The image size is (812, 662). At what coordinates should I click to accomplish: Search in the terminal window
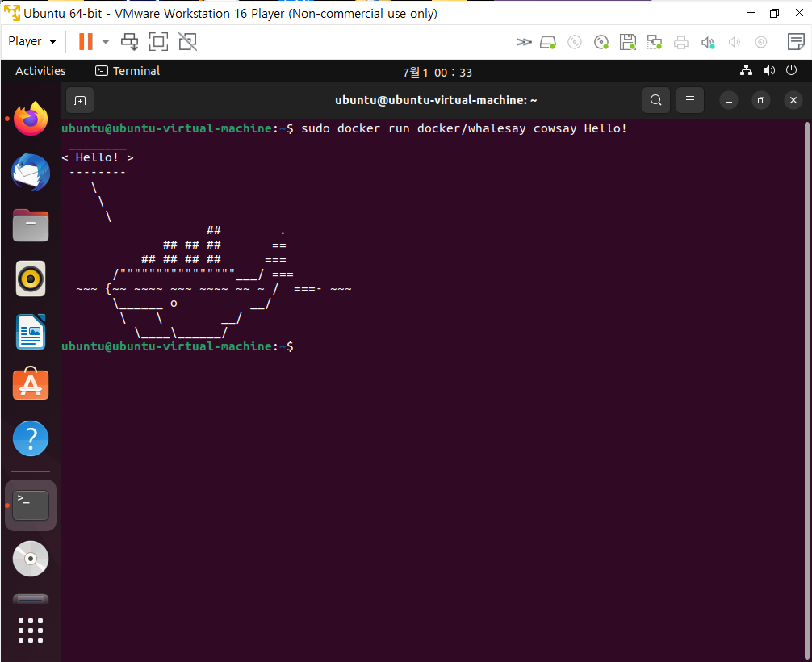point(655,100)
